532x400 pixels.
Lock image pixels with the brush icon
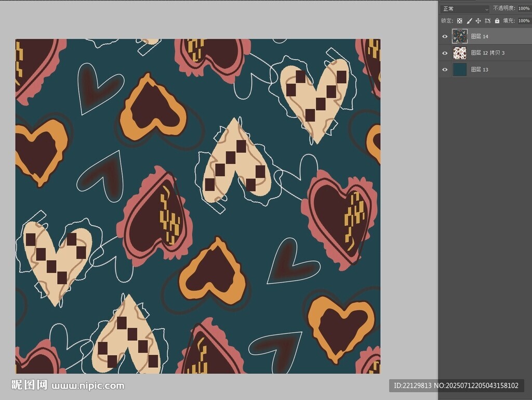tap(469, 21)
